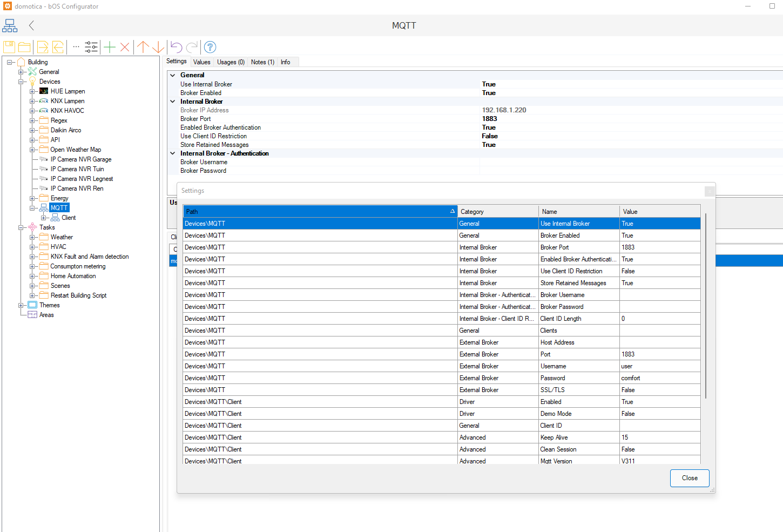Click the network topology icon at top left

pos(10,25)
